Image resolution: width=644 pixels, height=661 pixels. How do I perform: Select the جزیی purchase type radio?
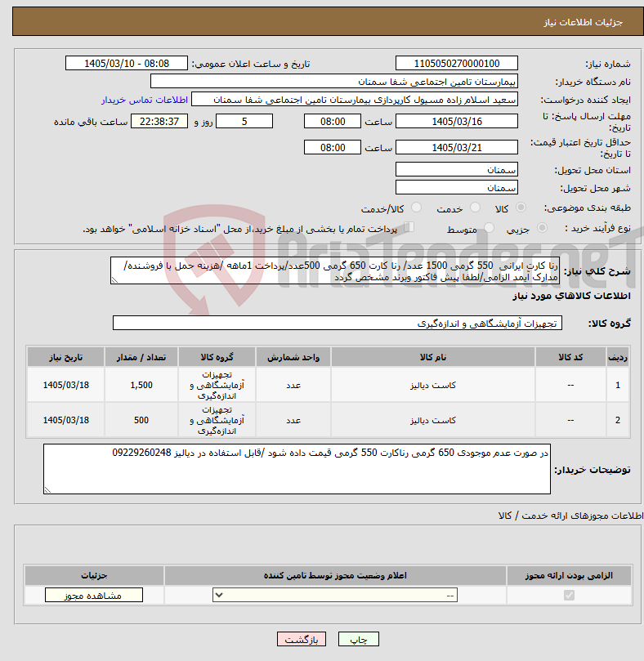542,228
